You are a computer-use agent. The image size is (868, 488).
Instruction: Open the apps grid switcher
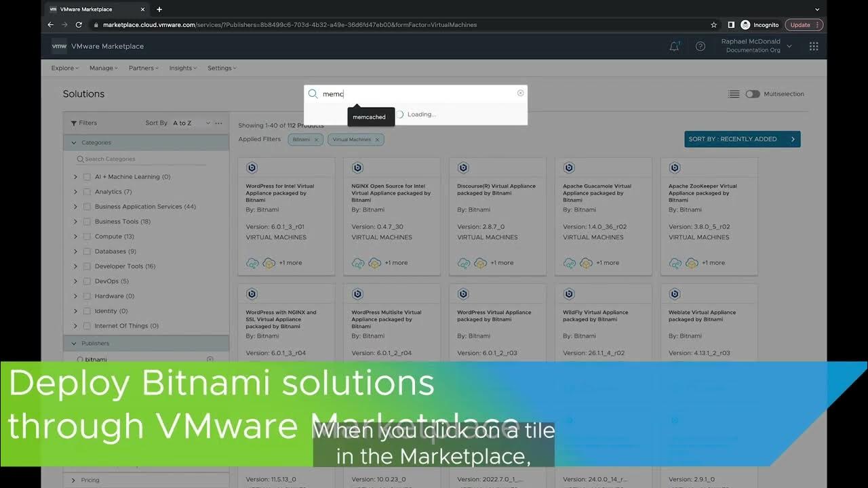click(x=814, y=46)
